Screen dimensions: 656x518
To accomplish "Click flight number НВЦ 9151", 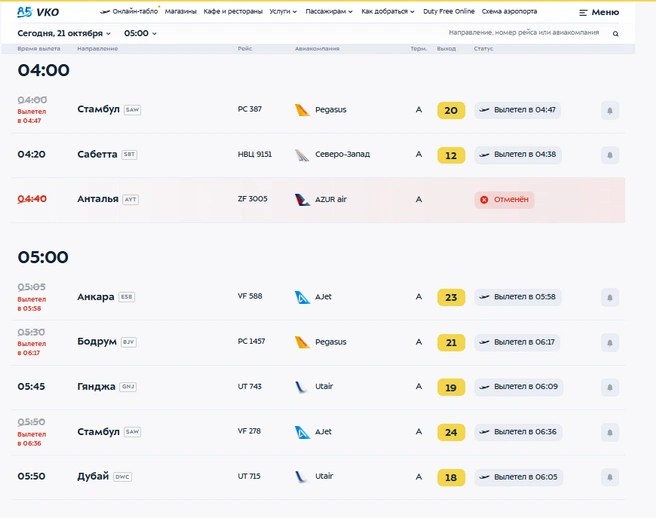I will [x=254, y=154].
